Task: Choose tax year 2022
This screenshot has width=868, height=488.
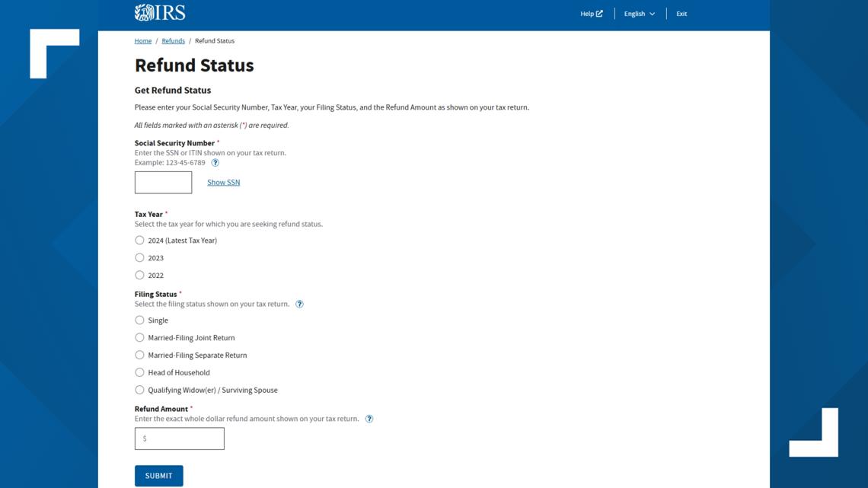Action: 139,276
